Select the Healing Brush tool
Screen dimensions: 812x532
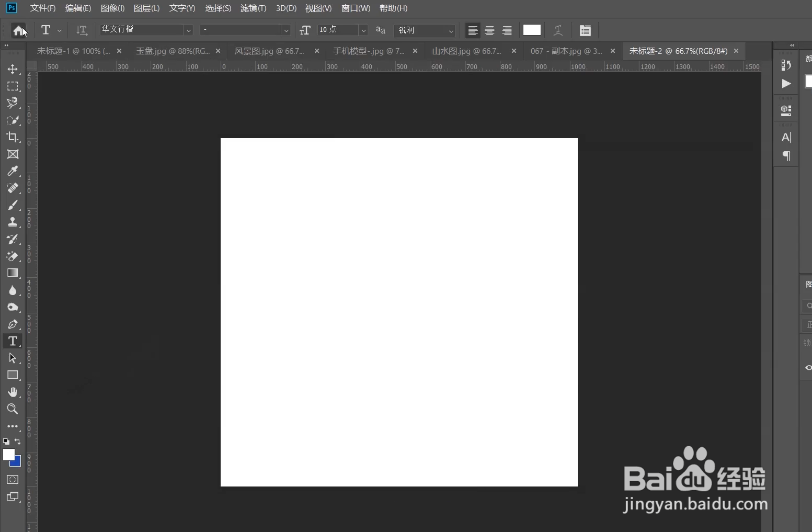point(13,188)
